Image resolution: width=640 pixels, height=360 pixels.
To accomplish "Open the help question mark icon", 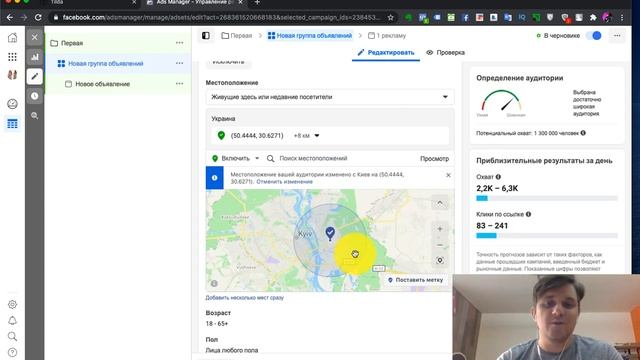I will pyautogui.click(x=12, y=352).
